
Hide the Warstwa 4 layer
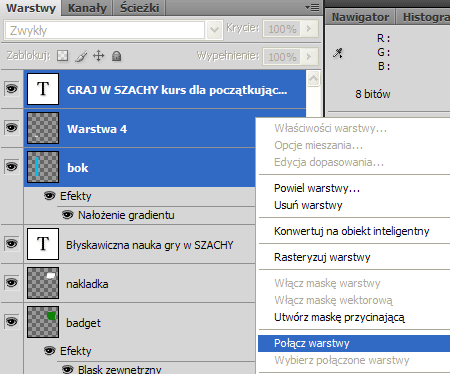pos(12,128)
